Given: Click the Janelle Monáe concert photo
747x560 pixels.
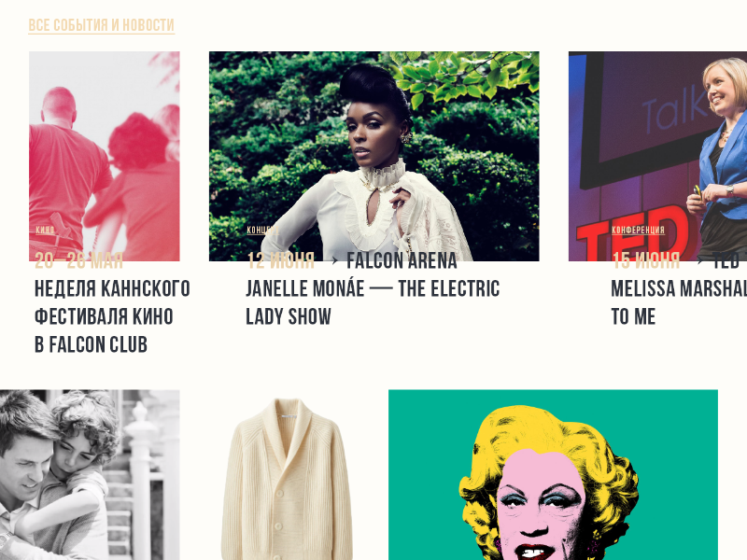Looking at the screenshot, I should tap(374, 156).
